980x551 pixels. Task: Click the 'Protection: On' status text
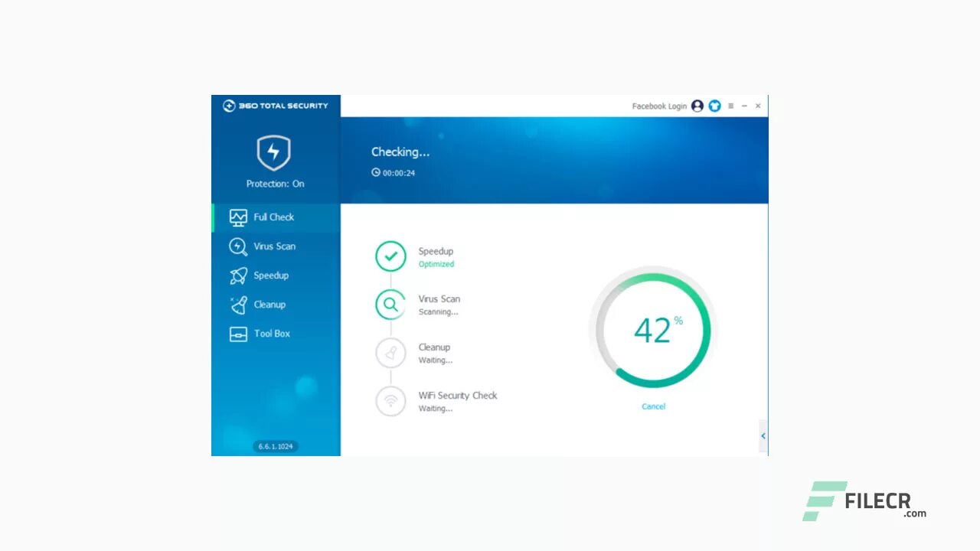pos(275,184)
